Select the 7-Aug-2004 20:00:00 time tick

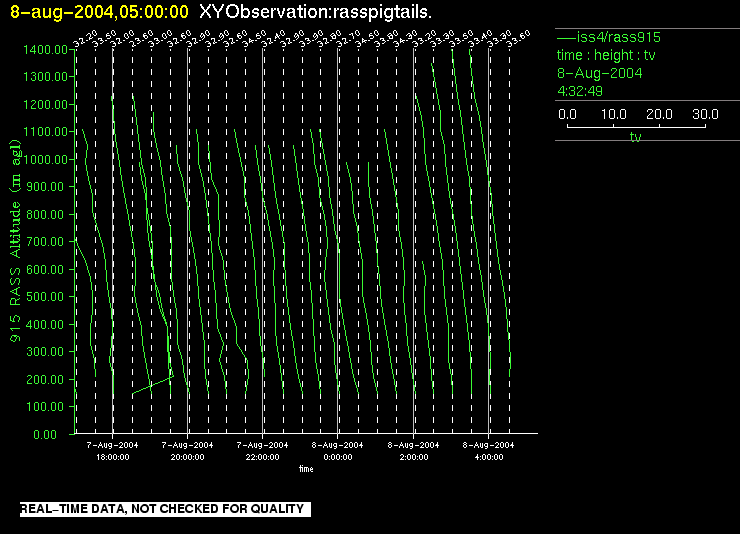click(188, 450)
